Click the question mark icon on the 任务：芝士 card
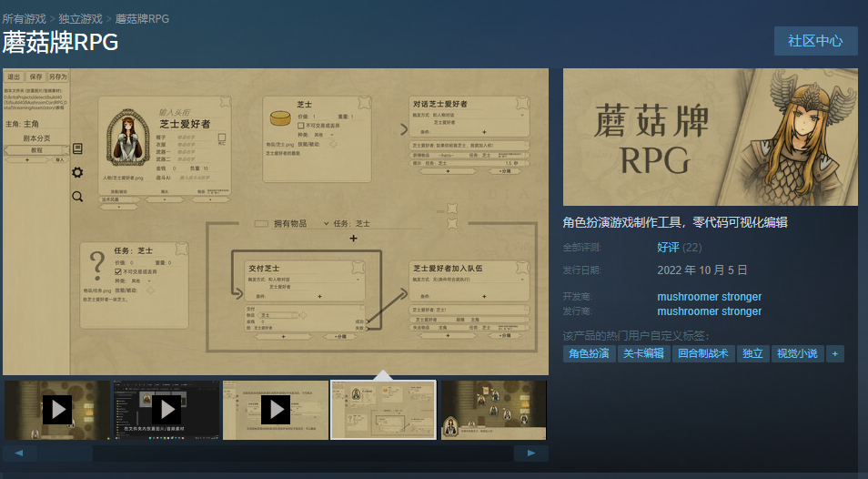Screen dimensions: 868x479 (96, 265)
